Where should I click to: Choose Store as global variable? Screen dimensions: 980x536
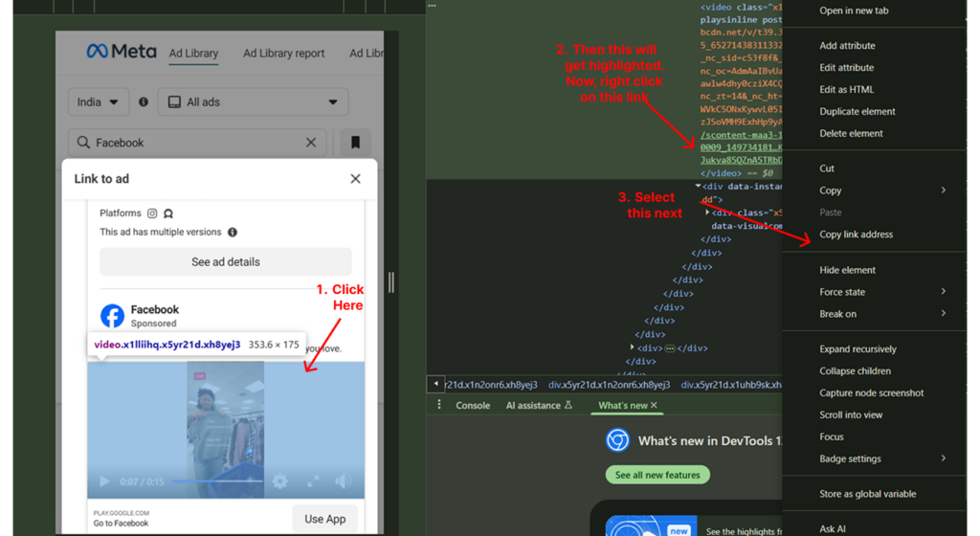pos(867,494)
